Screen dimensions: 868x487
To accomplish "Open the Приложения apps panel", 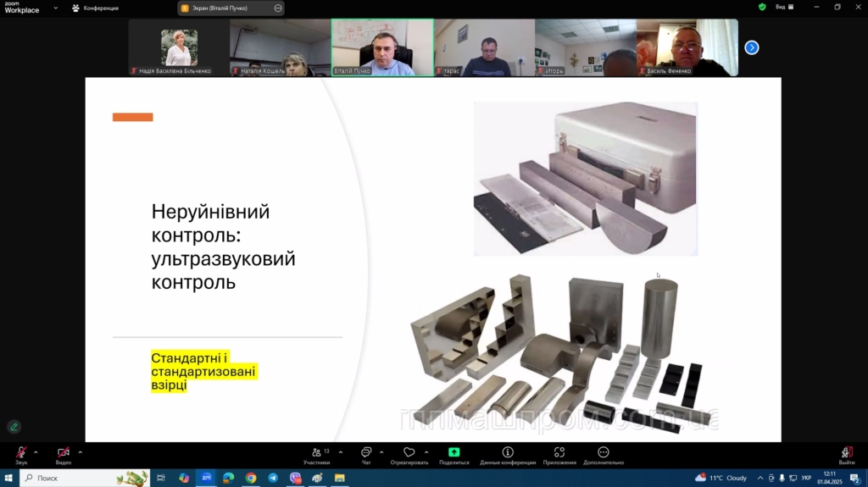I will coord(559,455).
